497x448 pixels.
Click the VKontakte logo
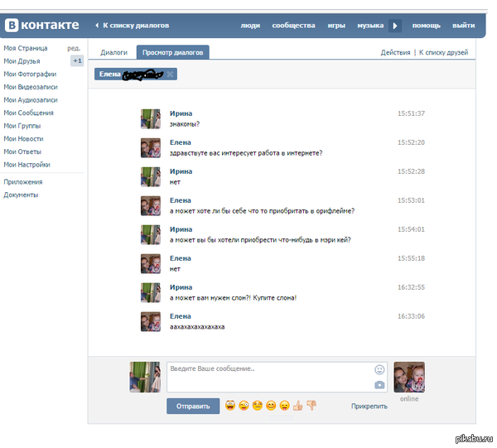42,26
